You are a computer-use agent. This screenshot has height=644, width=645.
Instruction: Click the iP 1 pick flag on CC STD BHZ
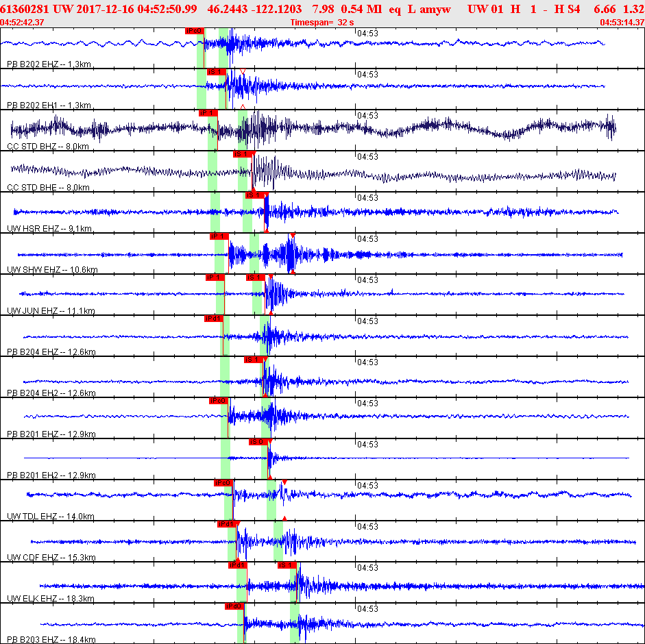click(208, 113)
